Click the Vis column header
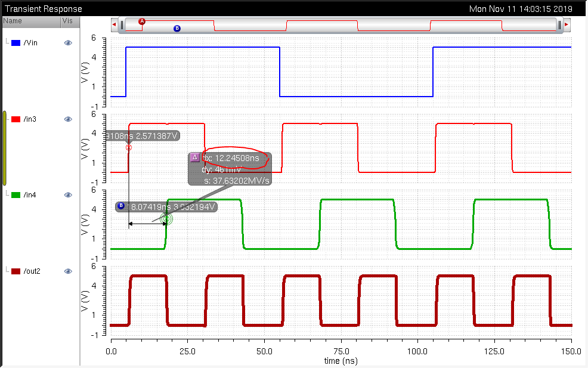Screen dimensions: 588x368 70,21
